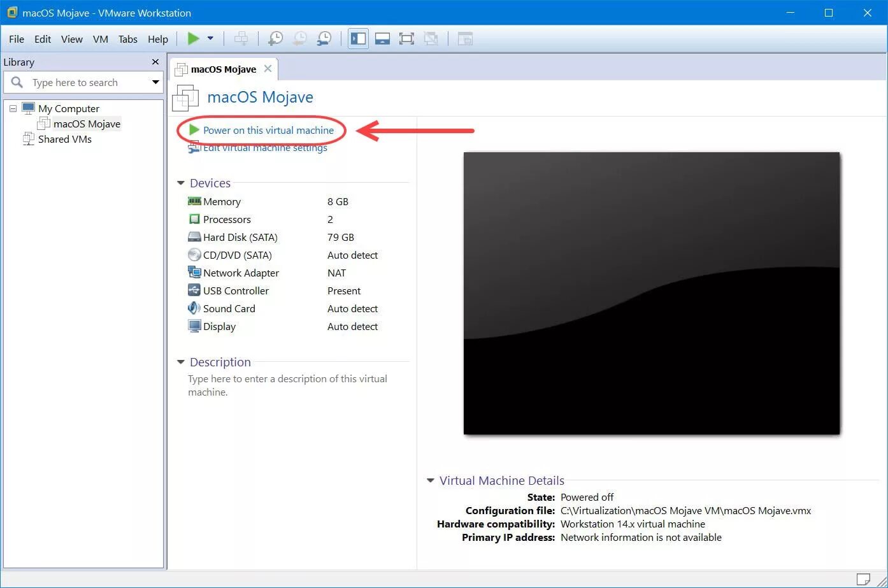Screen dimensions: 888x588
Task: Open the library search dropdown arrow
Action: point(155,82)
